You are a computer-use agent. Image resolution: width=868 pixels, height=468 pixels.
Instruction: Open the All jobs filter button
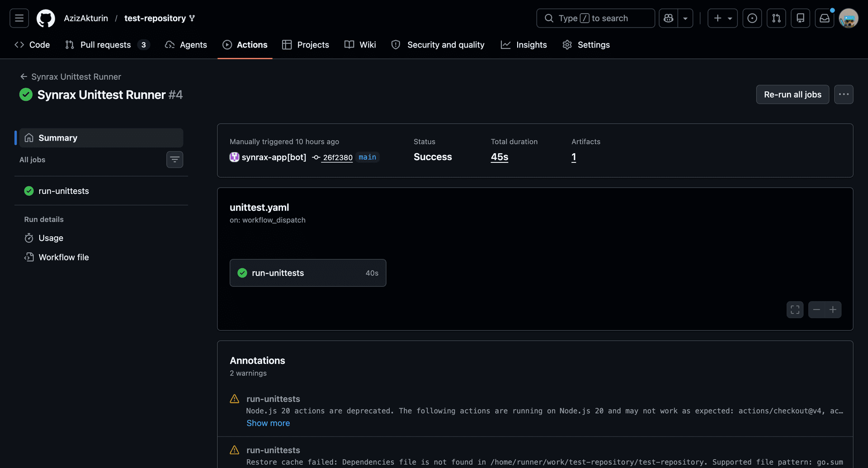[175, 160]
